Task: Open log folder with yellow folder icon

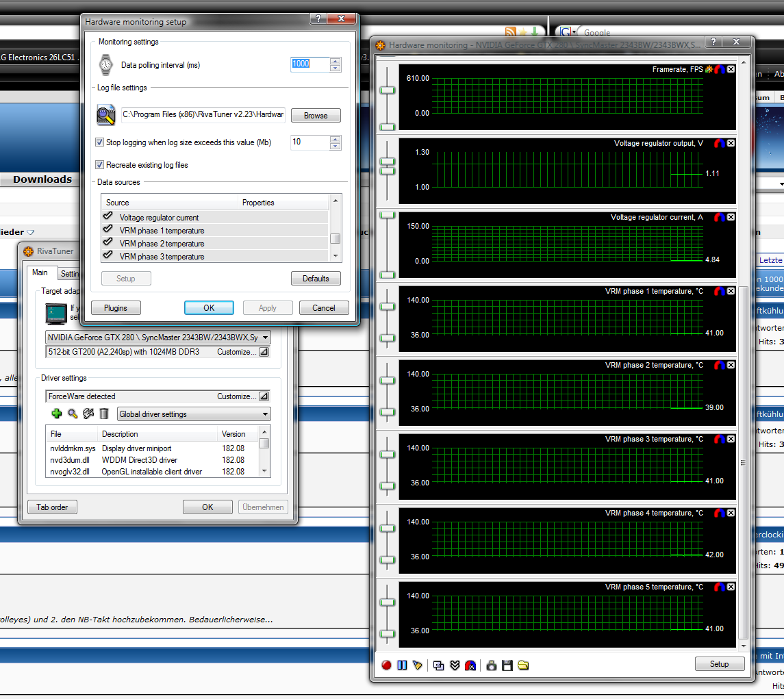Action: click(523, 665)
